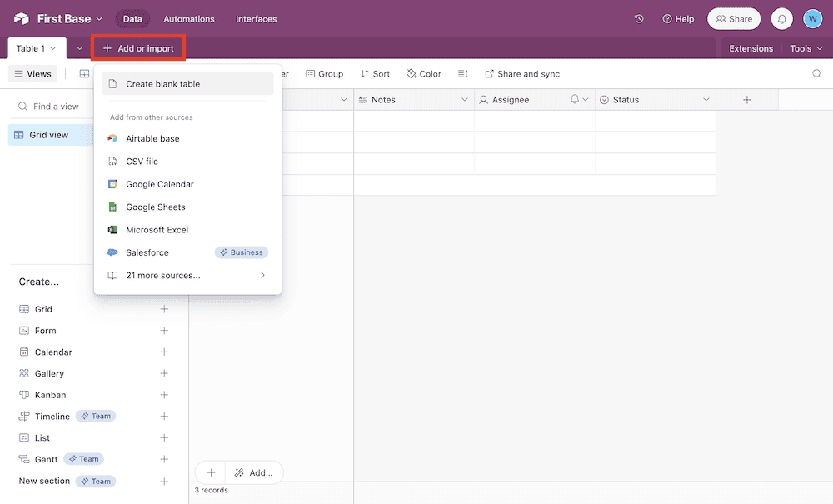Import from Google Calendar
833x504 pixels.
187,184
